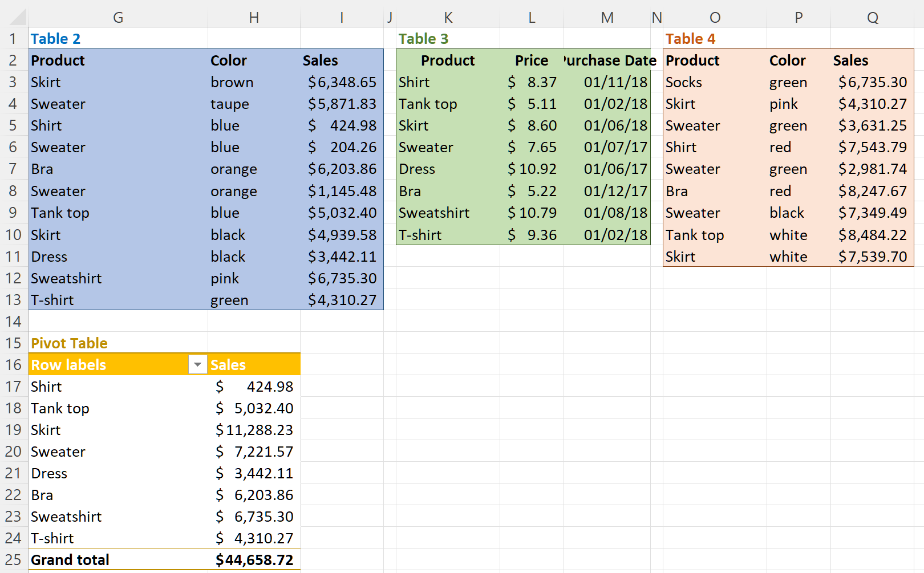Click the Table 4 title cell
This screenshot has width=924, height=573.
691,38
